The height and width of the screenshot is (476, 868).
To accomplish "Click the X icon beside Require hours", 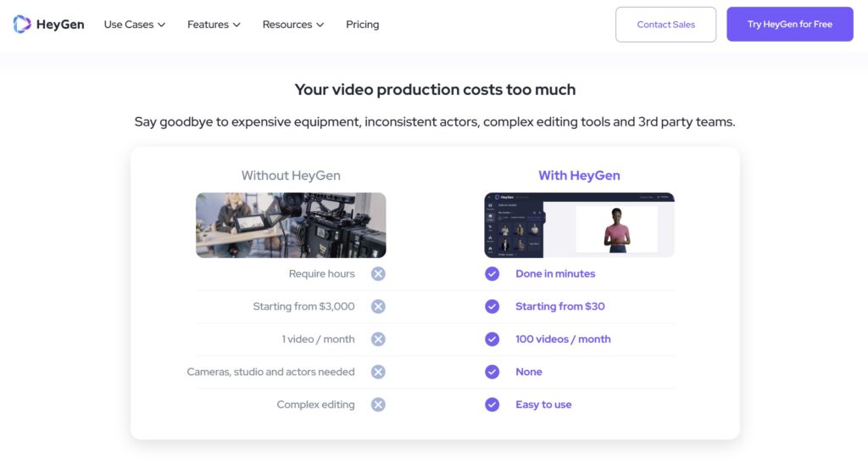I will tap(378, 274).
